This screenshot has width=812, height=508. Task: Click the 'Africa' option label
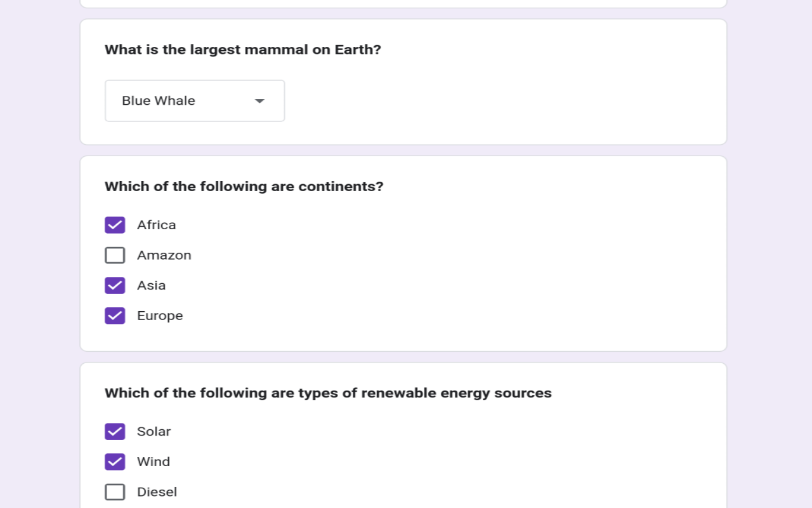coord(157,225)
